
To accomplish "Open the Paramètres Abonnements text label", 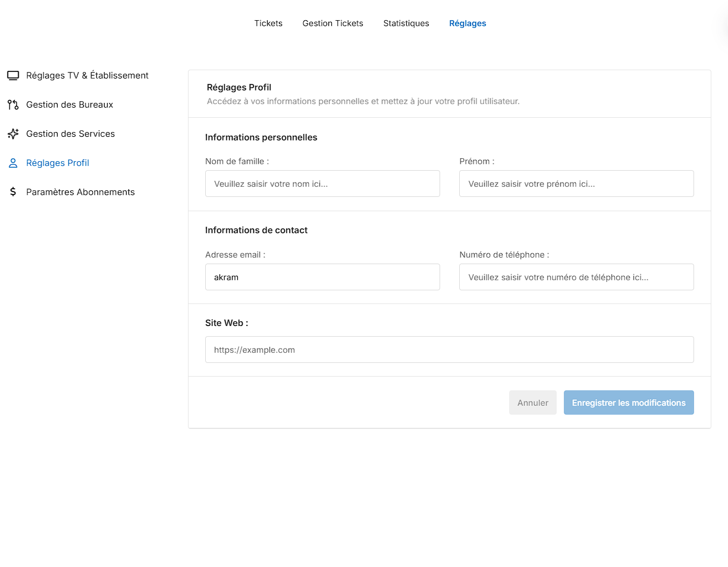I will pos(80,192).
